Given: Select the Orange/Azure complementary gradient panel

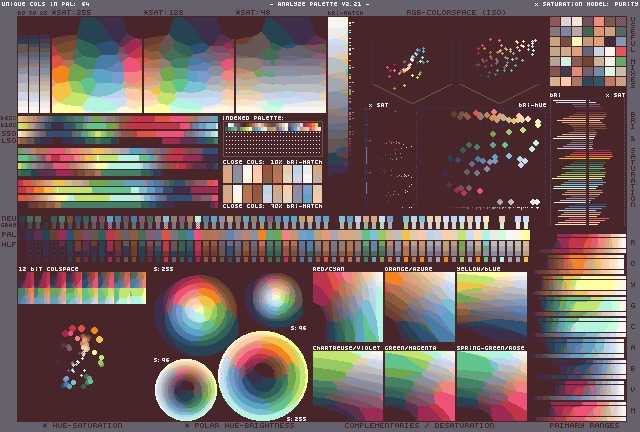Looking at the screenshot, I should click(x=419, y=308).
